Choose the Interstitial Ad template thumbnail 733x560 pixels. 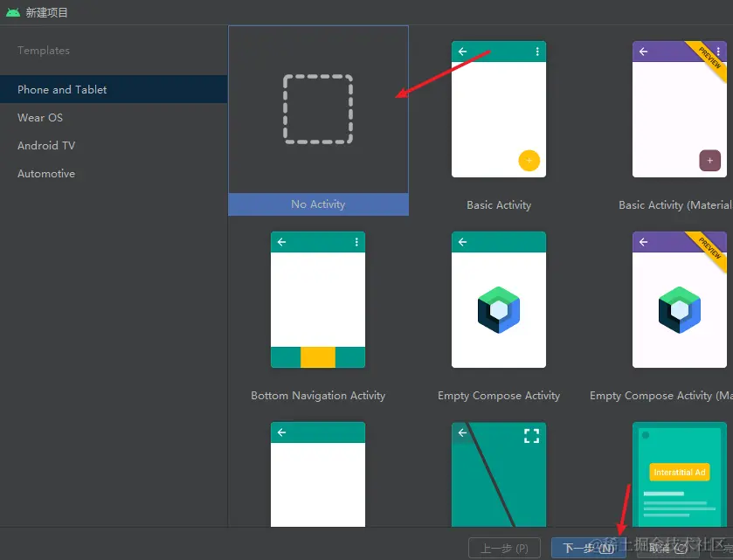(x=679, y=474)
